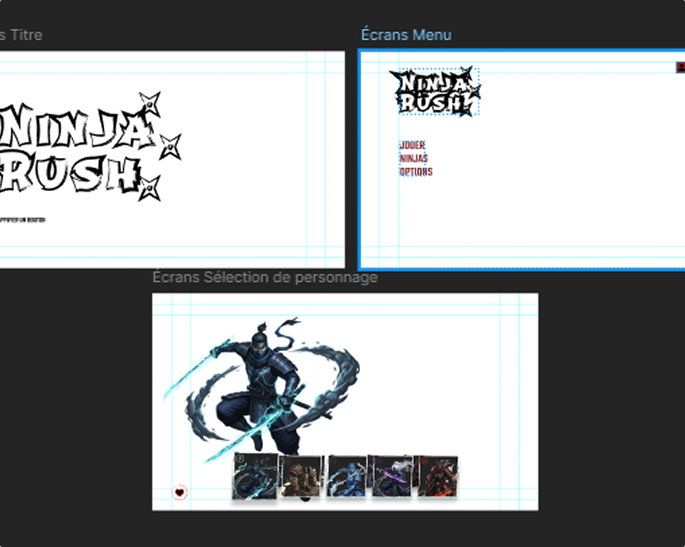The image size is (685, 547).
Task: Choose the red fiery armored warrior thumbnail
Action: (436, 476)
